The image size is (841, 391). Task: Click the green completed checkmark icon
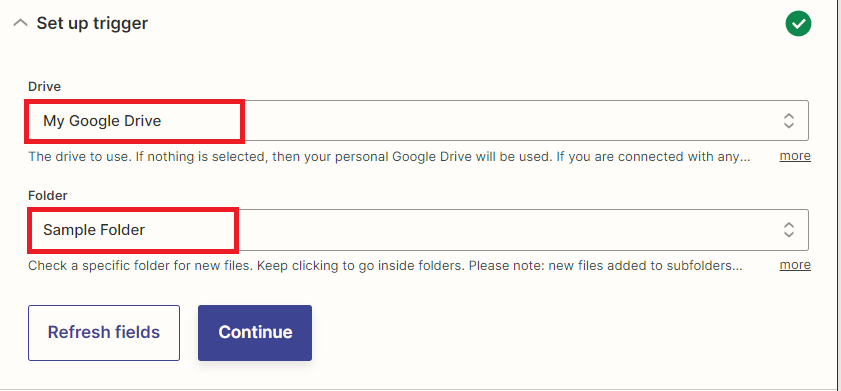point(798,24)
